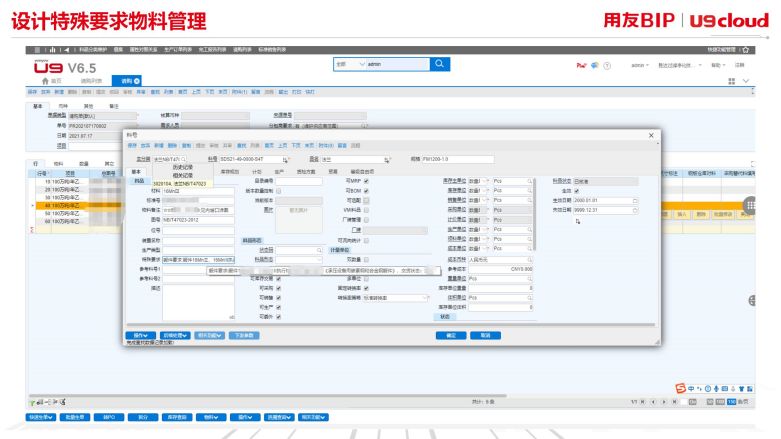
Task: Click the home icon beside 首页
Action: point(45,81)
